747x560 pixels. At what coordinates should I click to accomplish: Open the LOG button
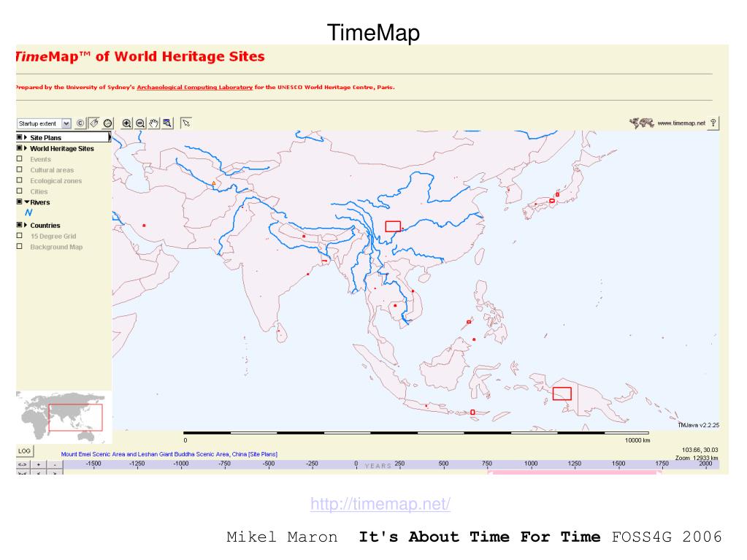coord(24,451)
